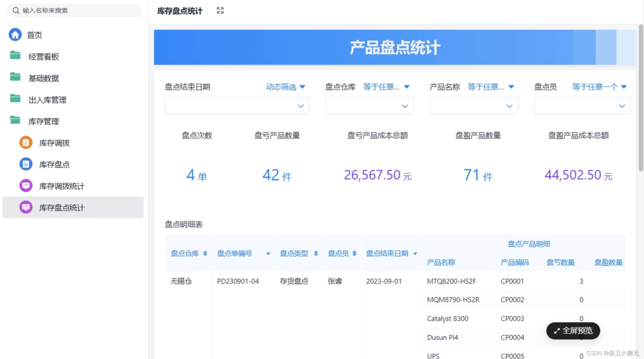
Task: Click the home icon beside 首页
Action: 15,35
